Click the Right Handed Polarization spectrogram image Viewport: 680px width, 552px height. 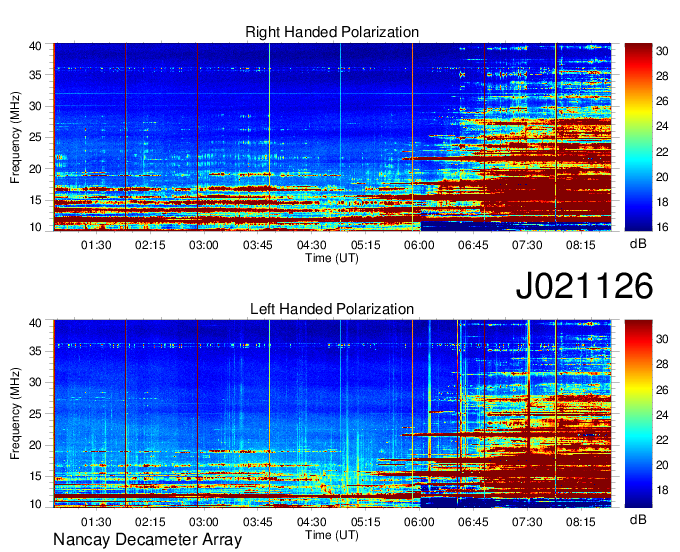pos(332,137)
